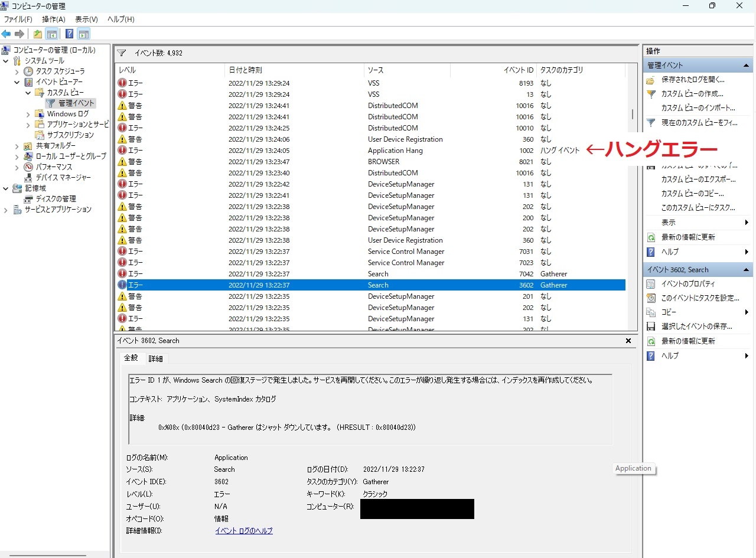Click the funnel icon for カスタム ビューの作成

coord(651,94)
